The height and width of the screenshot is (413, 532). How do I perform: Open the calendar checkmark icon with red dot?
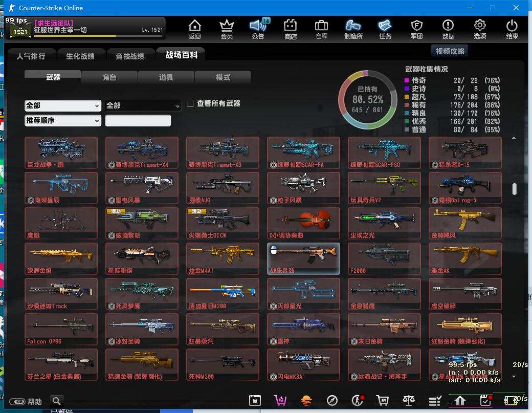[x=486, y=400]
